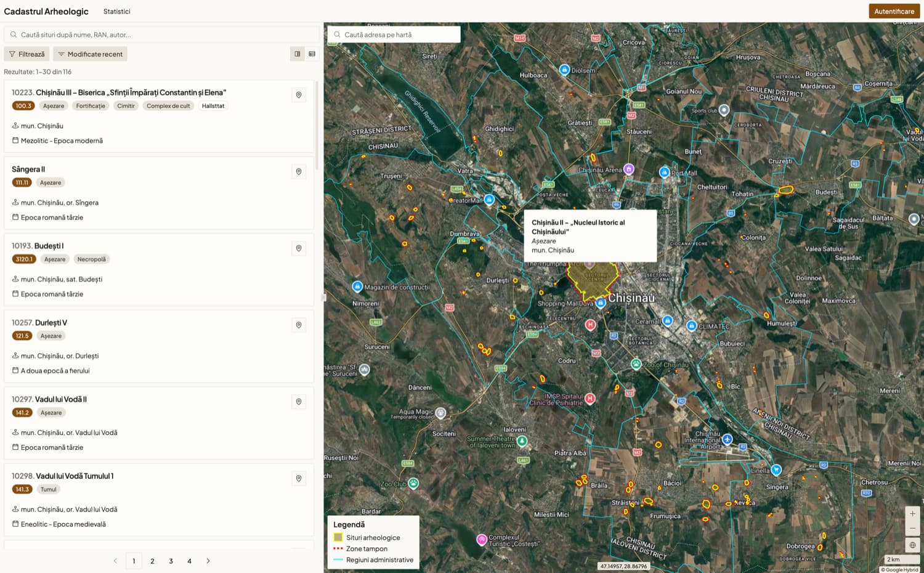The height and width of the screenshot is (573, 924).
Task: Open the Filtrează filter panel
Action: (26, 54)
